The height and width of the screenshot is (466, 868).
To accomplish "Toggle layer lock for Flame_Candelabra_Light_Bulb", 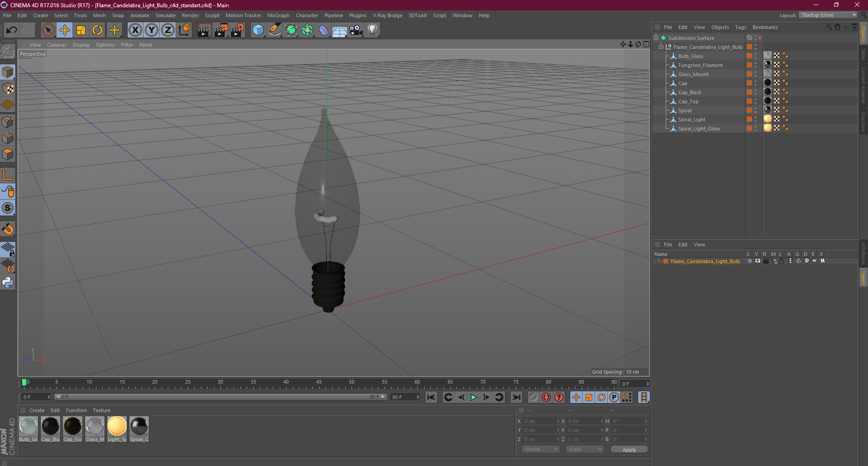I will point(782,261).
